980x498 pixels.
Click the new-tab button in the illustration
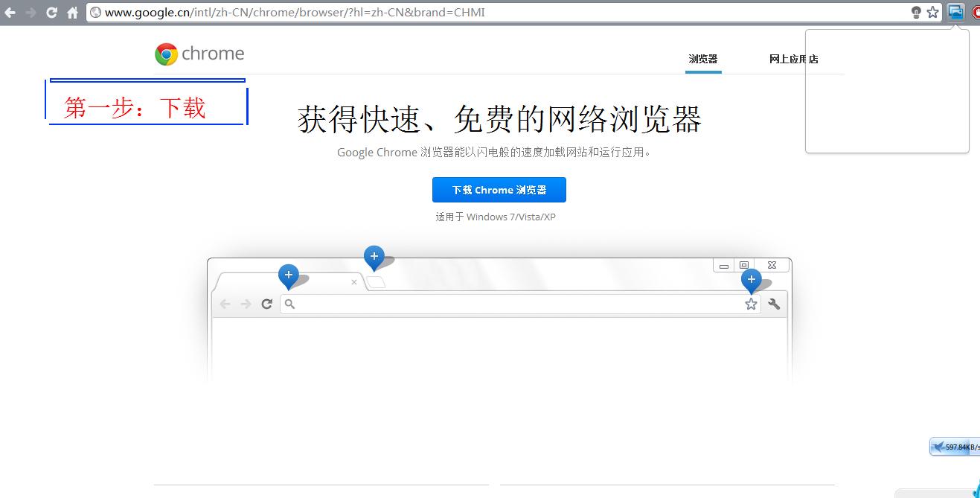click(x=377, y=282)
